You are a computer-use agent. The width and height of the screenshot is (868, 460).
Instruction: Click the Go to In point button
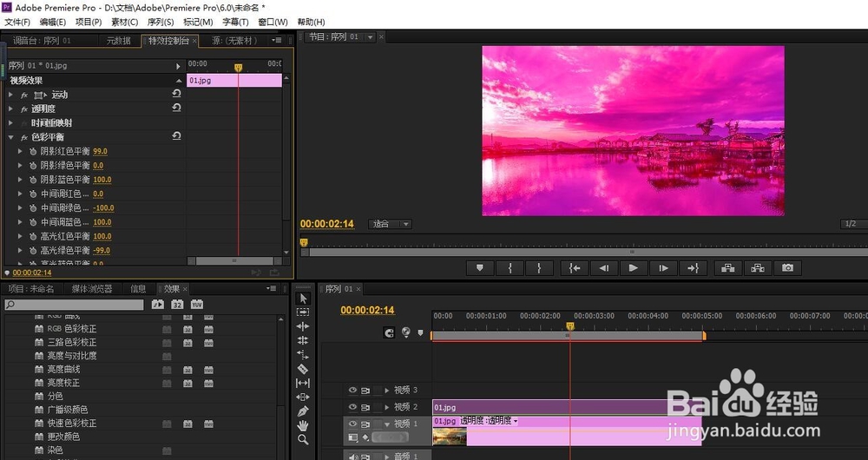575,268
